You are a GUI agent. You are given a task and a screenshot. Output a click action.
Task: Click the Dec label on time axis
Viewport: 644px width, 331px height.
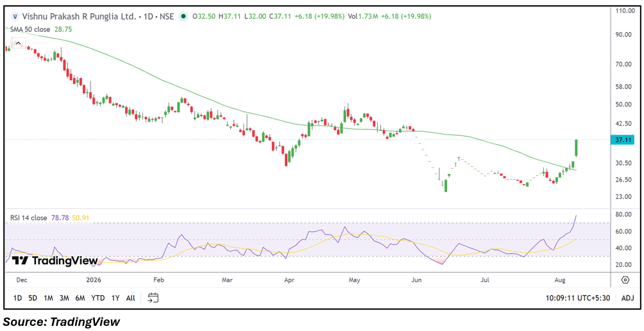[22, 280]
